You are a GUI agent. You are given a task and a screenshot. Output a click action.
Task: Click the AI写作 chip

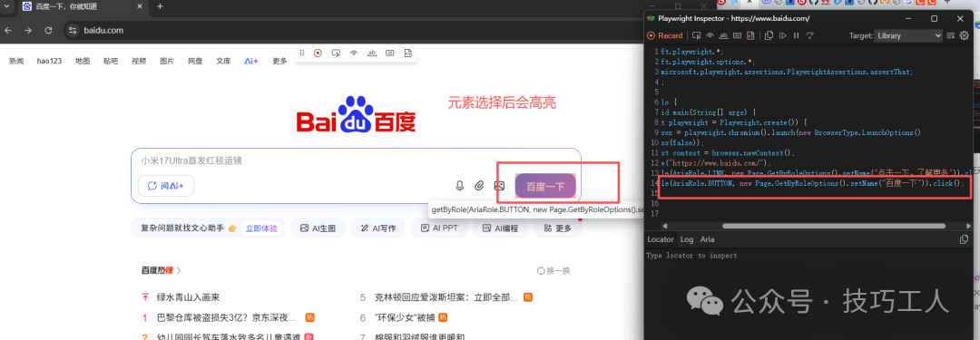[377, 228]
